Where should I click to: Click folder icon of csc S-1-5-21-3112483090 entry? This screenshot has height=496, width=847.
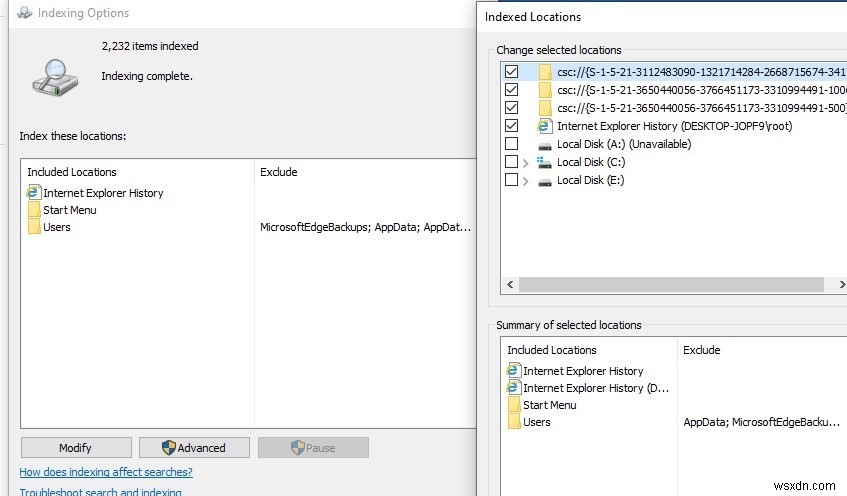pyautogui.click(x=545, y=72)
